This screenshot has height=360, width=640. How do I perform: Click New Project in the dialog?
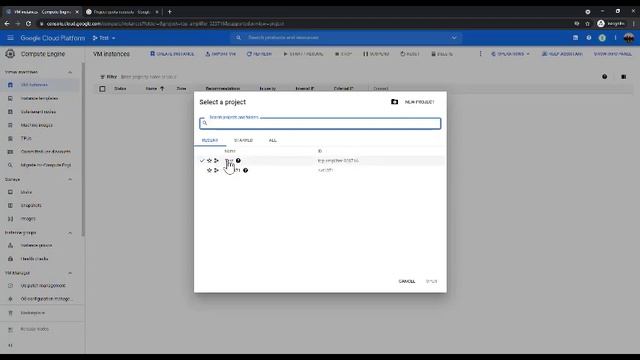tap(413, 102)
